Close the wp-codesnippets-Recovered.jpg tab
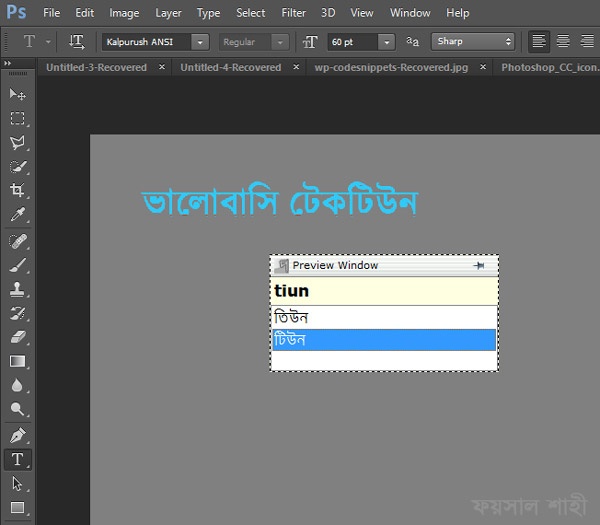 coord(483,68)
